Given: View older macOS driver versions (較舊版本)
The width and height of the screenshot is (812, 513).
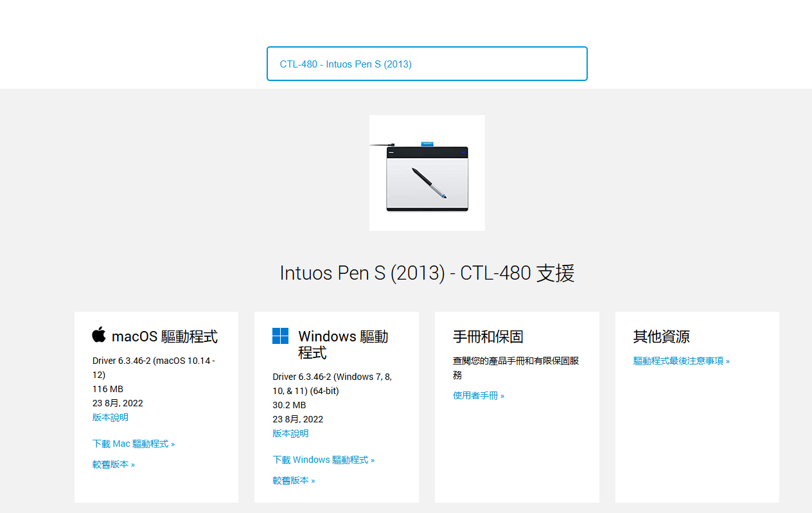Looking at the screenshot, I should 114,464.
